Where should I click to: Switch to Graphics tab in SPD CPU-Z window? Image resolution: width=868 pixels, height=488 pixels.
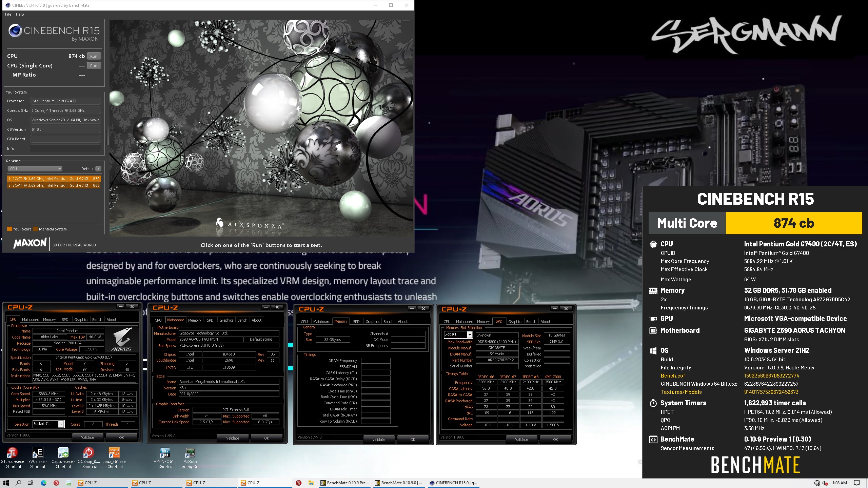[515, 322]
